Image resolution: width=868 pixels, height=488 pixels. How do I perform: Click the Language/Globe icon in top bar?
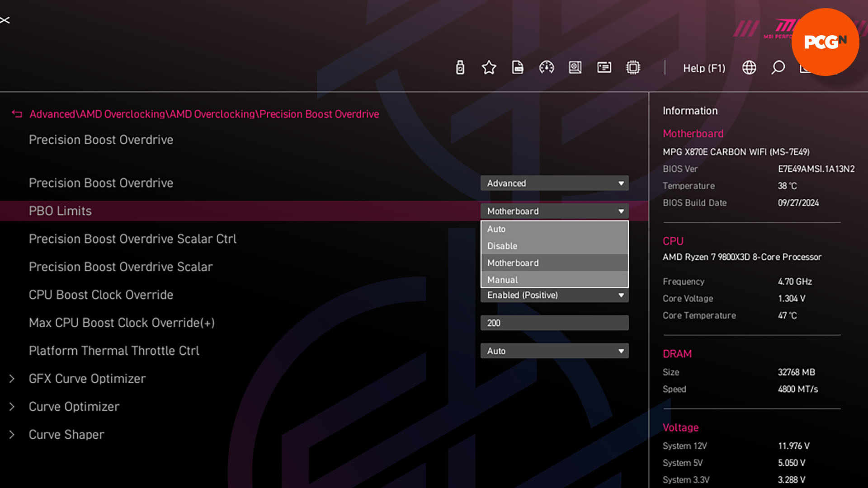pos(750,67)
